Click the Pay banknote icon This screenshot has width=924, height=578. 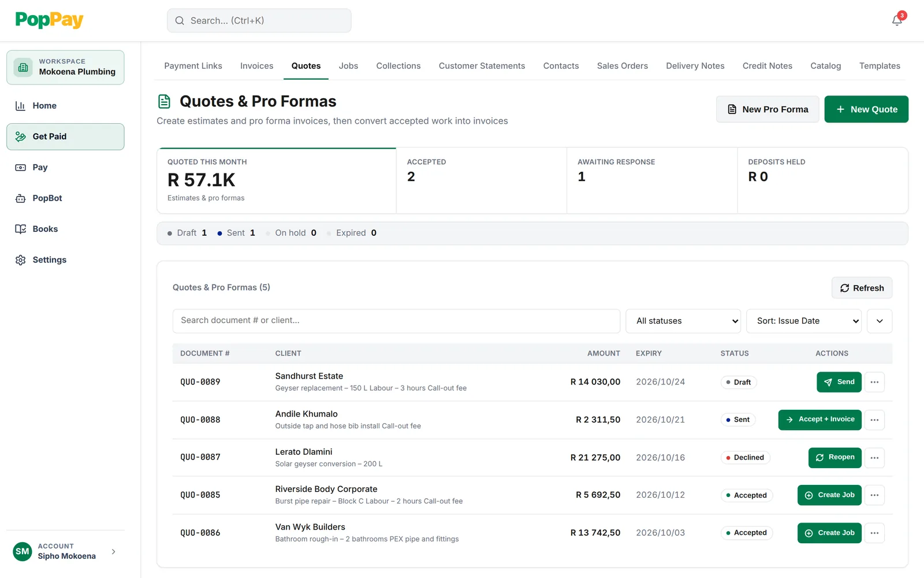pos(20,168)
